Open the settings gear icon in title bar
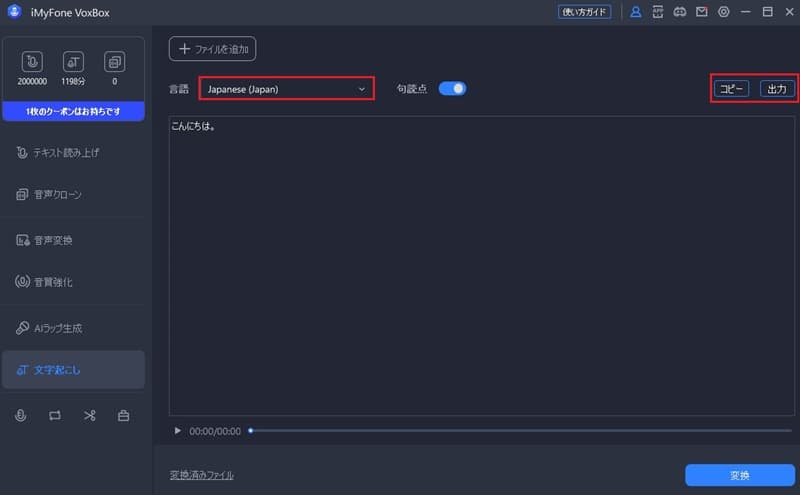The width and height of the screenshot is (800, 495). pyautogui.click(x=723, y=12)
